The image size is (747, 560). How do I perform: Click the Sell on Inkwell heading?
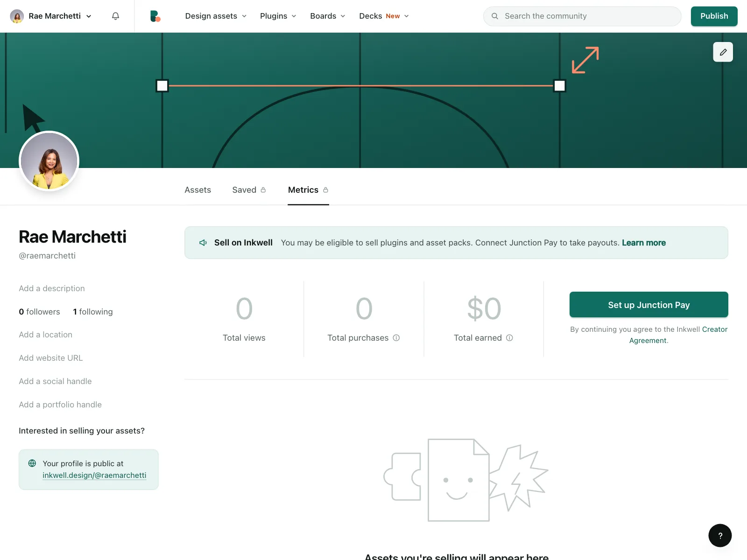(x=243, y=243)
